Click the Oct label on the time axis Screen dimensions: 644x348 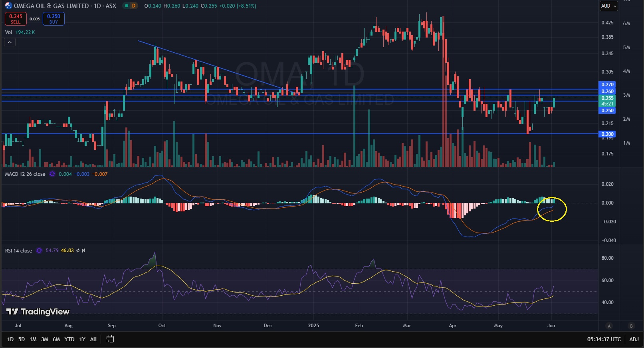pyautogui.click(x=162, y=326)
